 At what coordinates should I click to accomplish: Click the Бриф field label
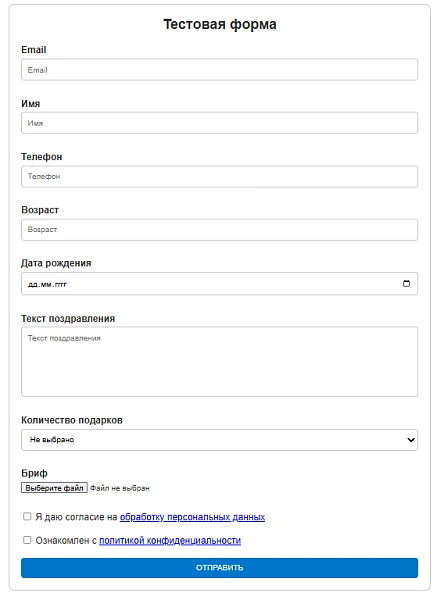click(34, 473)
